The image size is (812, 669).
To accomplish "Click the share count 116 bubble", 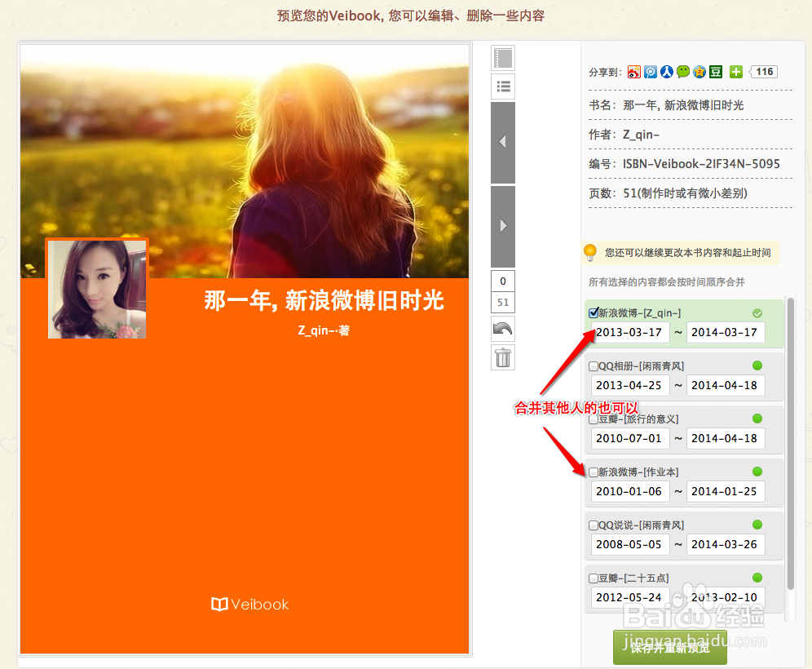I will click(x=763, y=72).
